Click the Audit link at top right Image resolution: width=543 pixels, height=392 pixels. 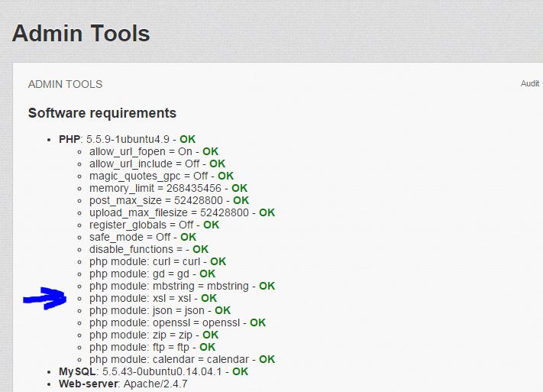[x=529, y=83]
